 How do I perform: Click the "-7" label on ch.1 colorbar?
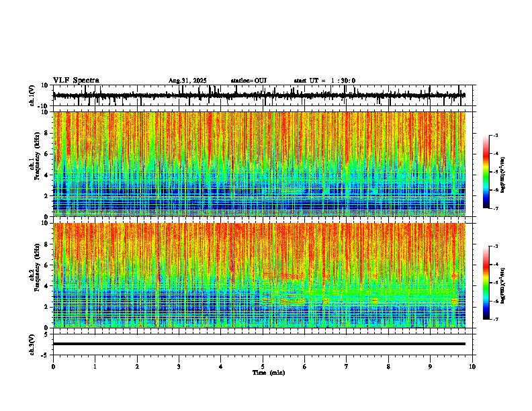click(x=496, y=208)
